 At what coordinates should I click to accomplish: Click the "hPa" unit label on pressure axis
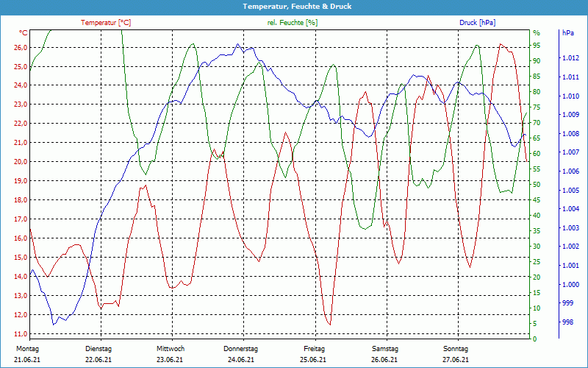click(x=568, y=33)
